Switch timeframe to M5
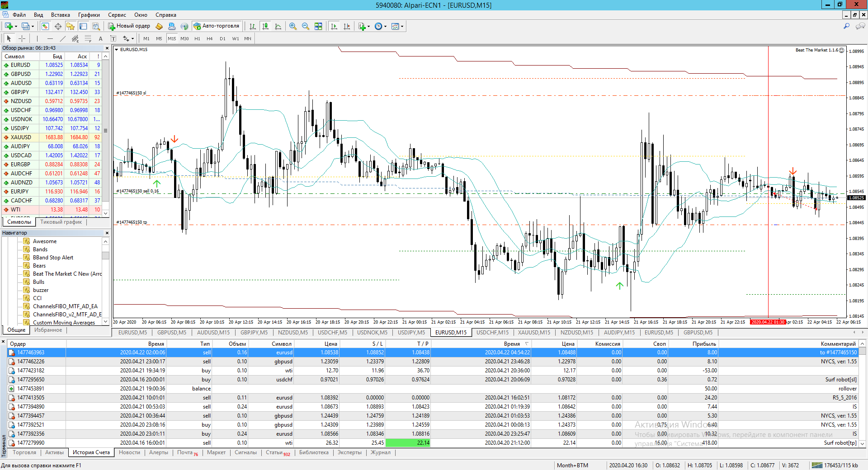868x470 pixels. 159,38
